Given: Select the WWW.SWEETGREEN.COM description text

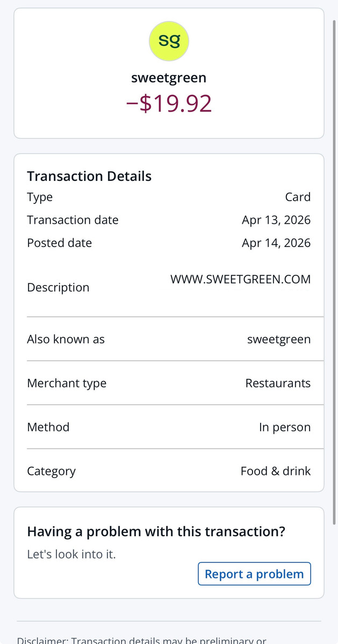Looking at the screenshot, I should click(x=240, y=280).
